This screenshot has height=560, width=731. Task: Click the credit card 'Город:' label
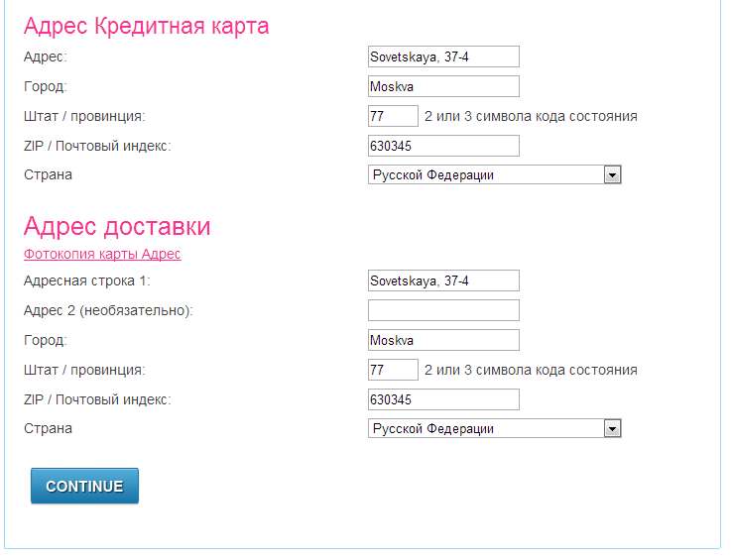tap(46, 86)
